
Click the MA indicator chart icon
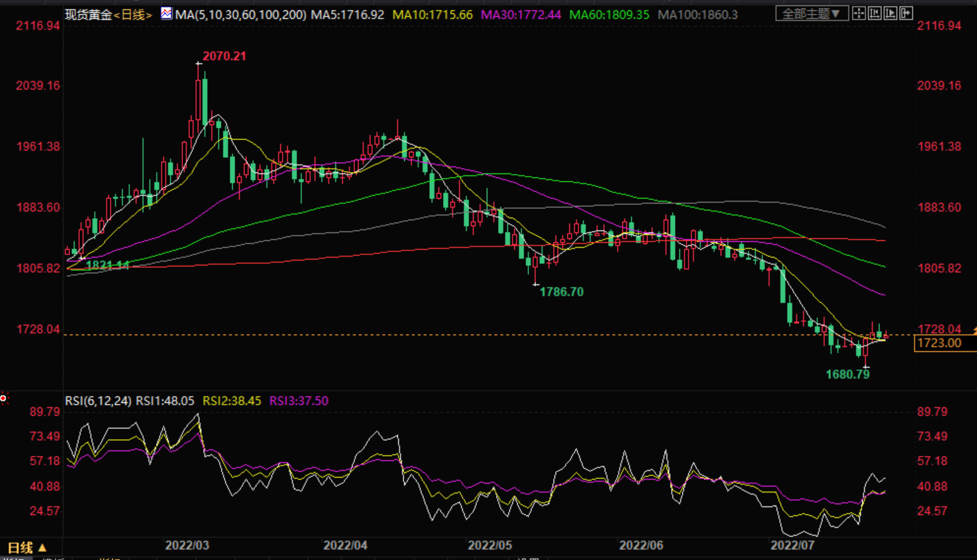point(166,13)
